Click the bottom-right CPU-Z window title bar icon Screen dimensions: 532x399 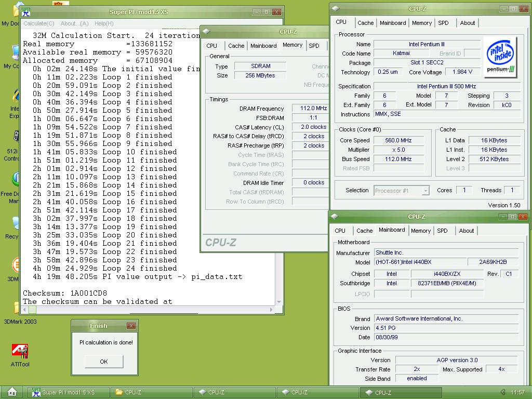click(x=334, y=217)
